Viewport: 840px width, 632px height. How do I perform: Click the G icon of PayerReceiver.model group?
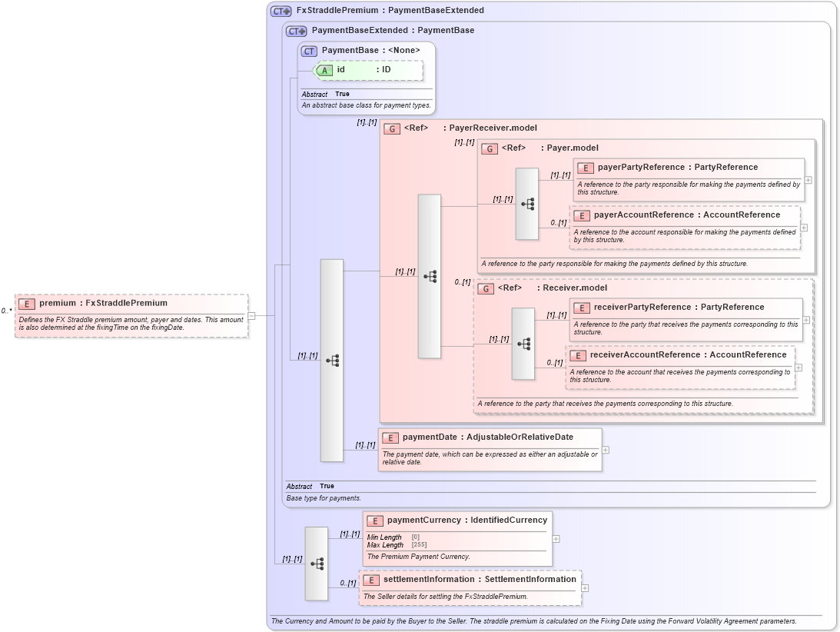pos(391,128)
